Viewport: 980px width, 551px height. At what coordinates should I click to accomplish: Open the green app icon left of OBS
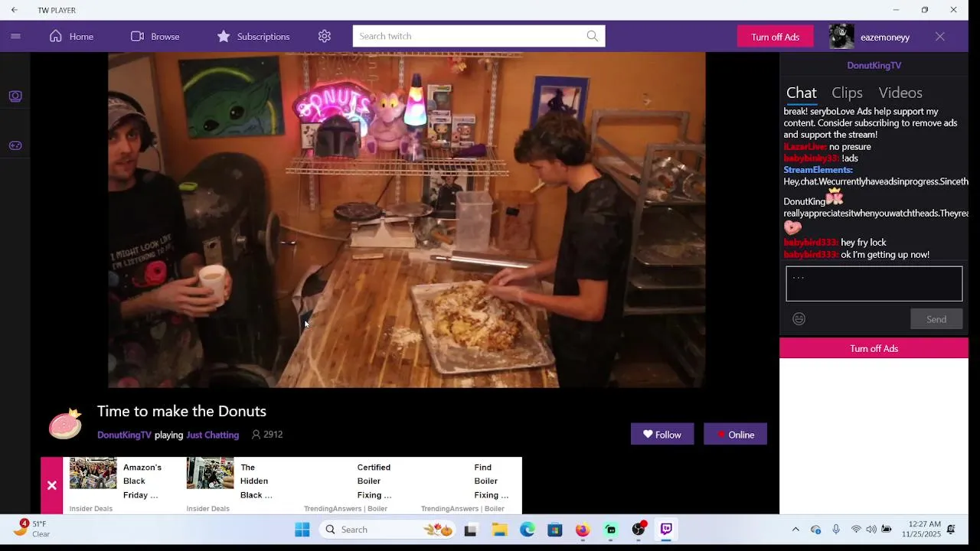click(611, 530)
